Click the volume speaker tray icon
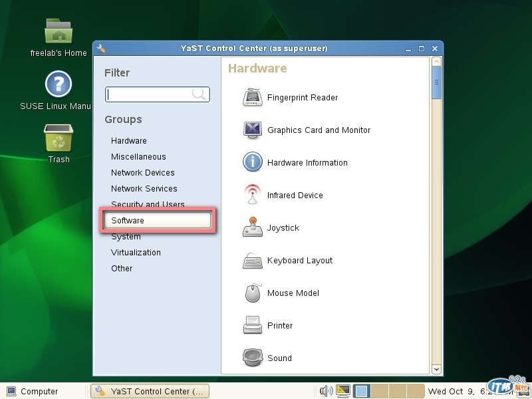 coord(326,391)
